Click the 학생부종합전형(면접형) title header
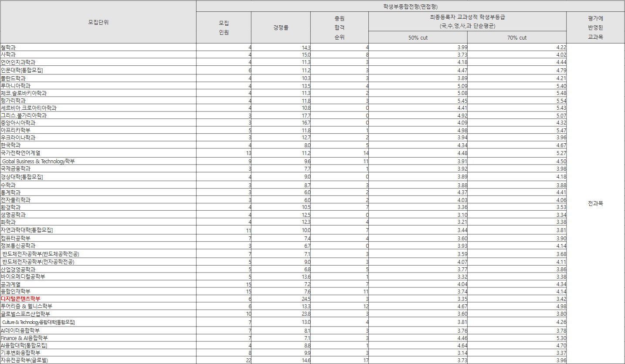 click(410, 7)
